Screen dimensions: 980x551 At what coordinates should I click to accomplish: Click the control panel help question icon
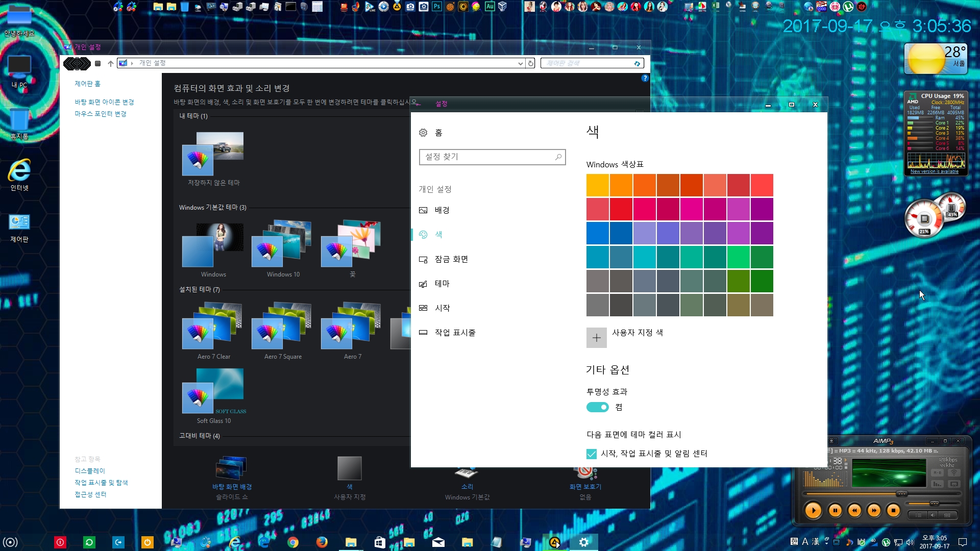click(645, 78)
